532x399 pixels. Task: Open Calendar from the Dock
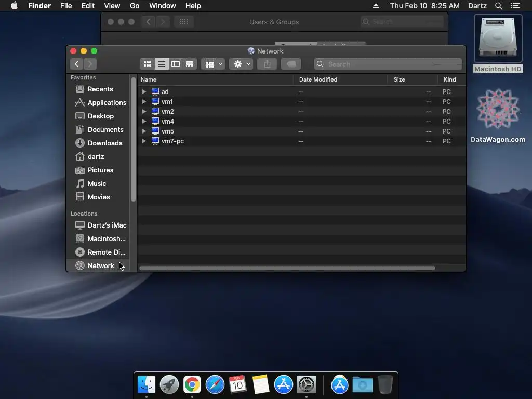237,385
